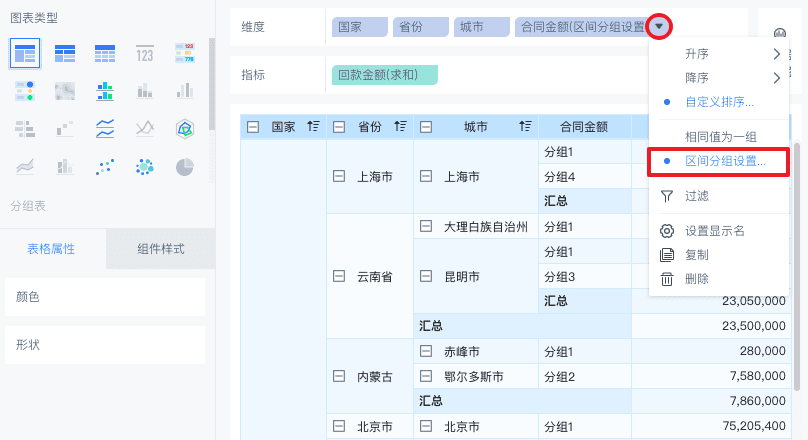Collapse the 内蒙古 row group

point(339,376)
